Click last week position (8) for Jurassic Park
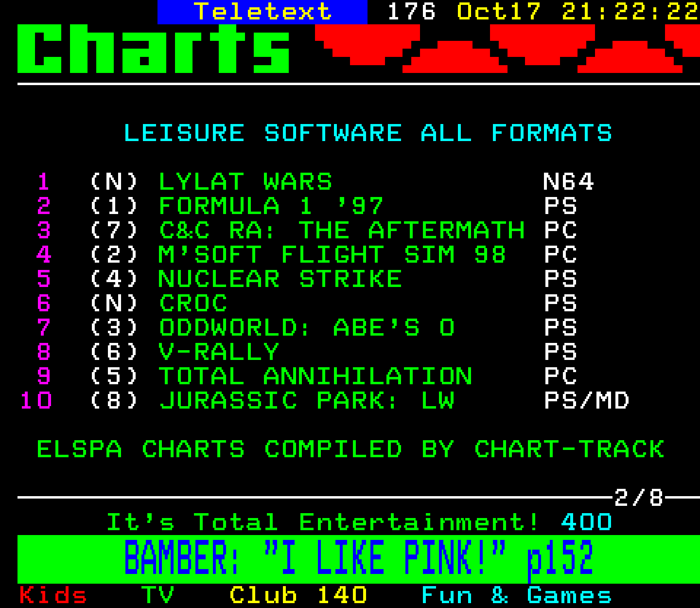Viewport: 700px width, 608px height. [x=114, y=401]
